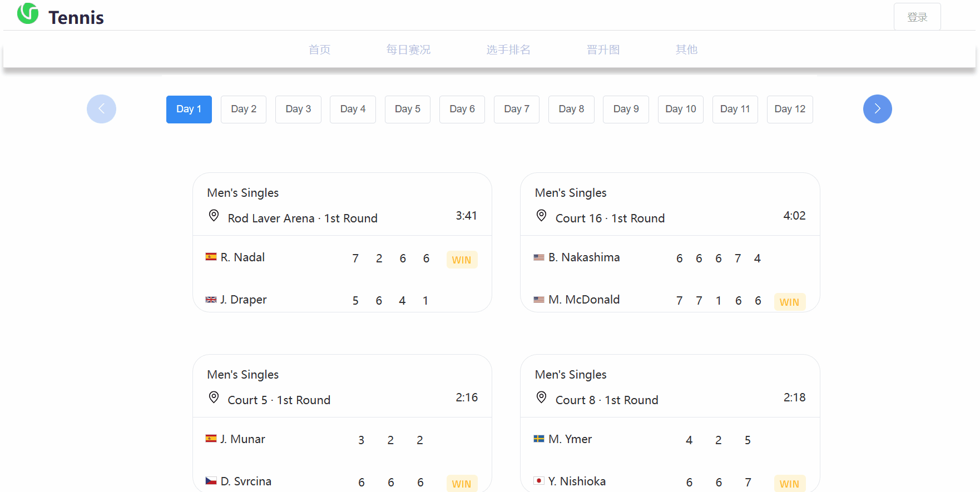Choose the Day 7 tab

(x=517, y=110)
